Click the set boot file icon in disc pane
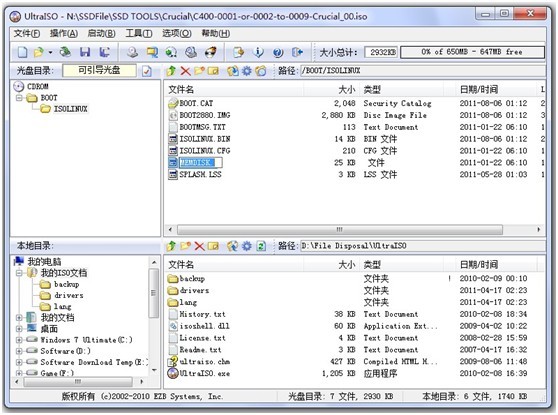The height and width of the screenshot is (415, 558). click(261, 71)
